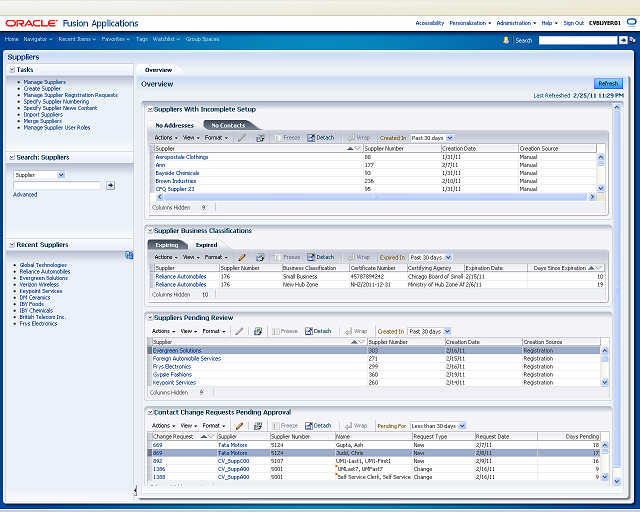
Task: Click Wrap in Suppliers With Incomplete Setup toolbar
Action: [359, 138]
